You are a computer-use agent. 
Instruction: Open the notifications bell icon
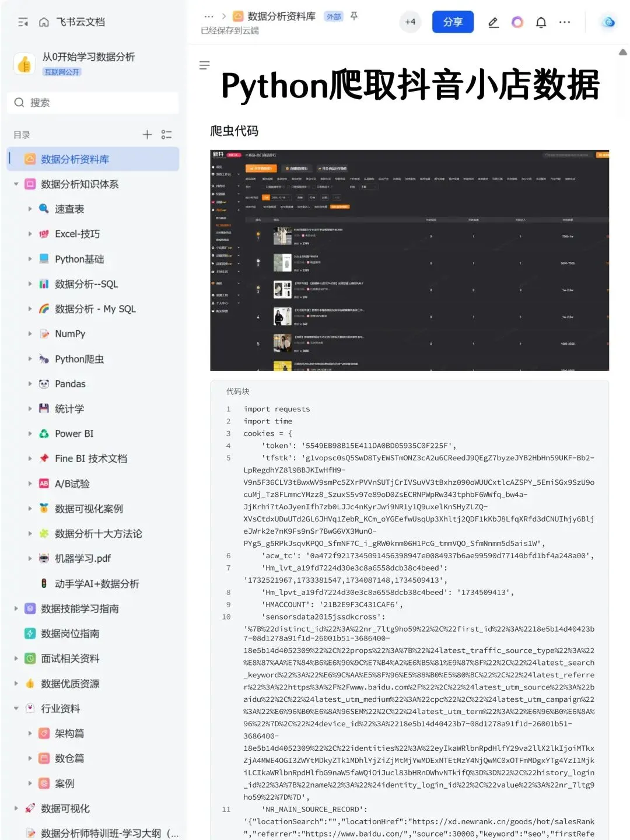[x=541, y=22]
